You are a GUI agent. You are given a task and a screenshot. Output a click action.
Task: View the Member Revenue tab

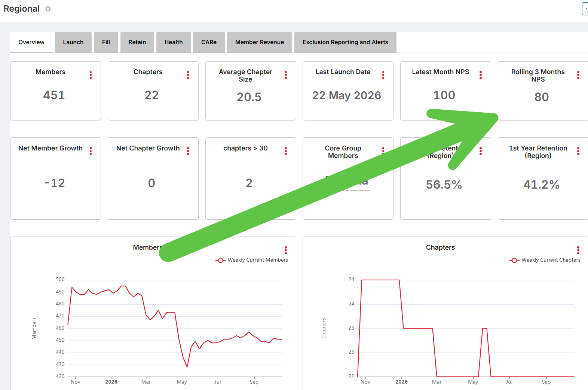260,42
